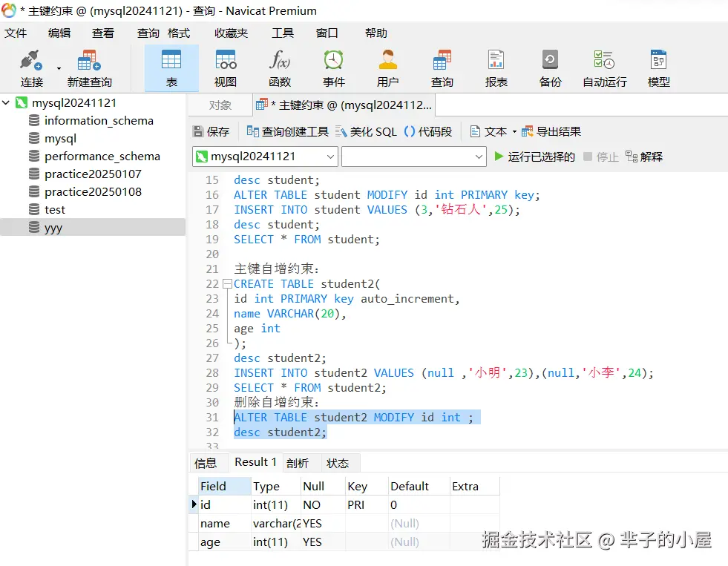Open the 自动运行 automation icon
Screen dimensions: 728x566
click(605, 69)
